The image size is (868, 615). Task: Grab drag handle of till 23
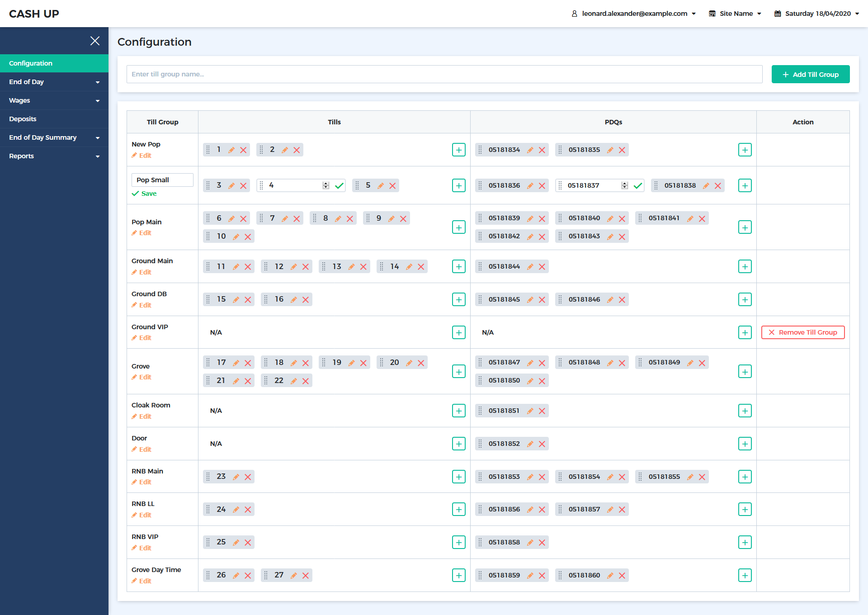[x=208, y=477]
